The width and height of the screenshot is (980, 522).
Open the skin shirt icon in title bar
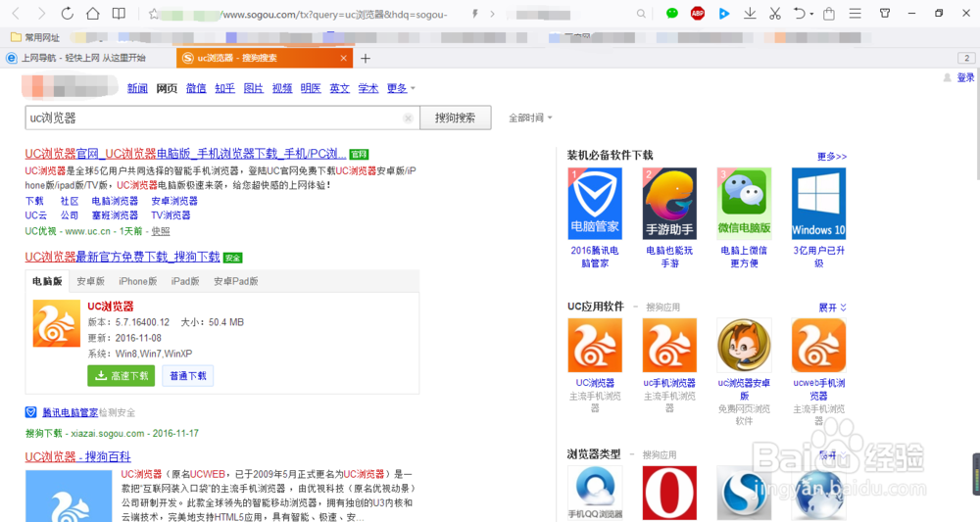(884, 13)
